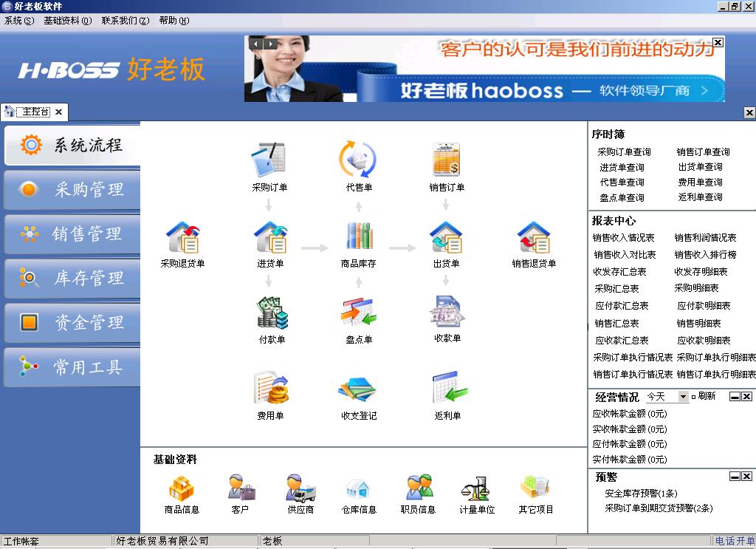This screenshot has height=549, width=756.
Task: Open the 盘点单 stocktaking icon
Action: [x=359, y=313]
